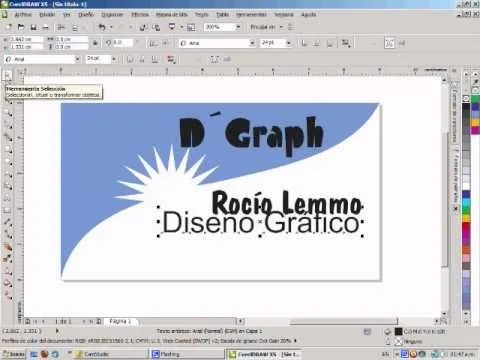Pick the black swatch in the color palette
Viewport: 480px width, 360px height.
466,108
